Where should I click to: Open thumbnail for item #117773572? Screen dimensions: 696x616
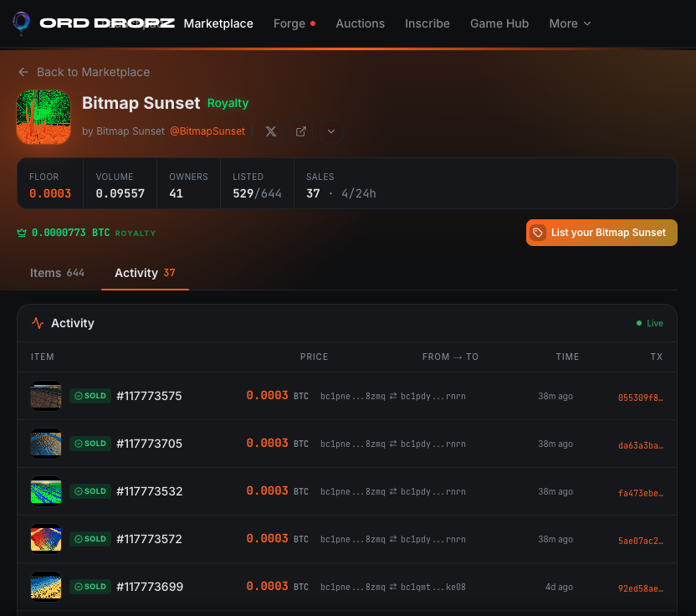[x=46, y=539]
